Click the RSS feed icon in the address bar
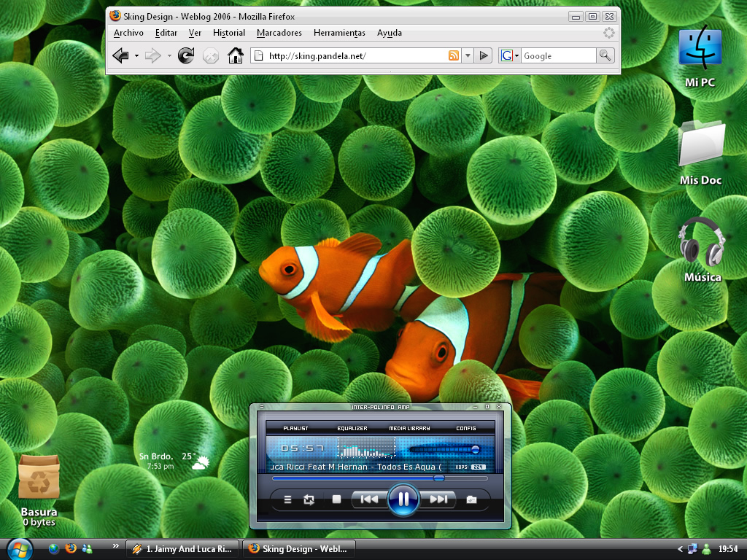 tap(454, 55)
